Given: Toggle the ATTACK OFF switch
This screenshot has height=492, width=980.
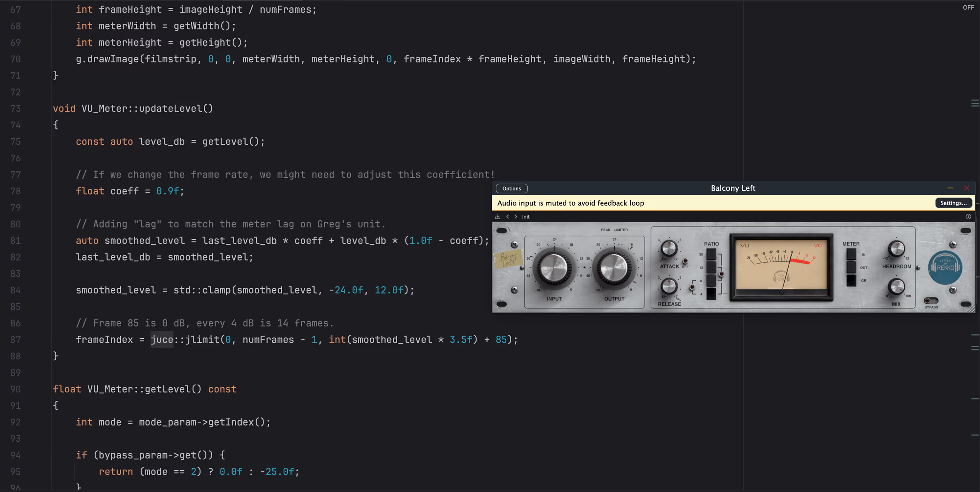Looking at the screenshot, I should (685, 261).
